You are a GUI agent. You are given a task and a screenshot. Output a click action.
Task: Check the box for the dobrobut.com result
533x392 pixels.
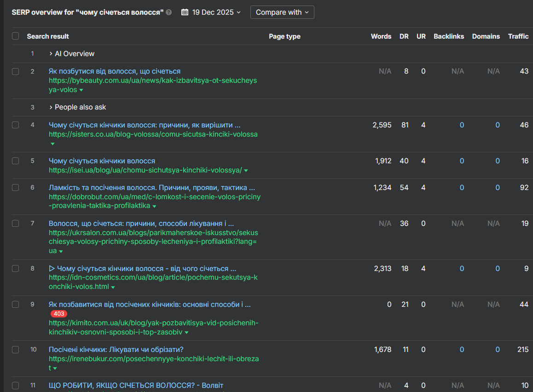tap(16, 188)
